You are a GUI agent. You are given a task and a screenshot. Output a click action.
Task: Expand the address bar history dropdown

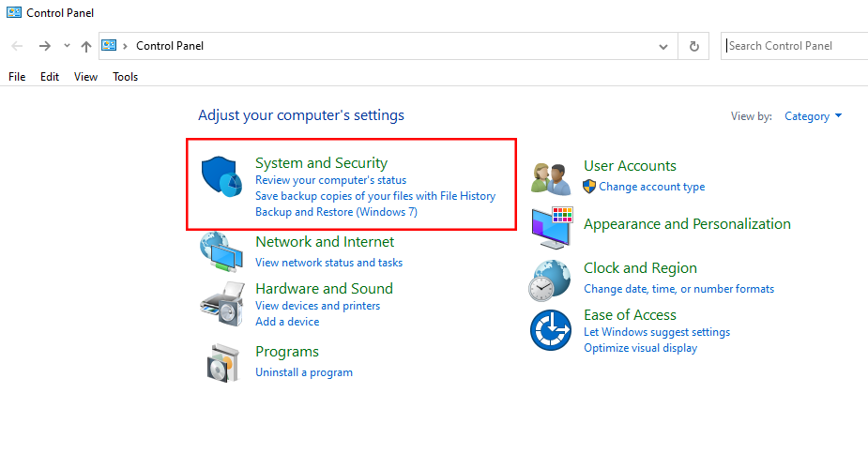(x=663, y=46)
